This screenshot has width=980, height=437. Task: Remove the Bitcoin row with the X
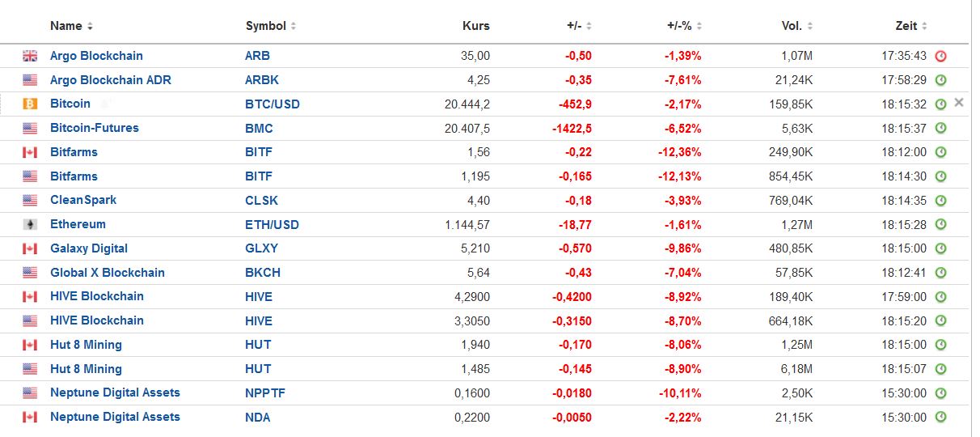[x=959, y=103]
